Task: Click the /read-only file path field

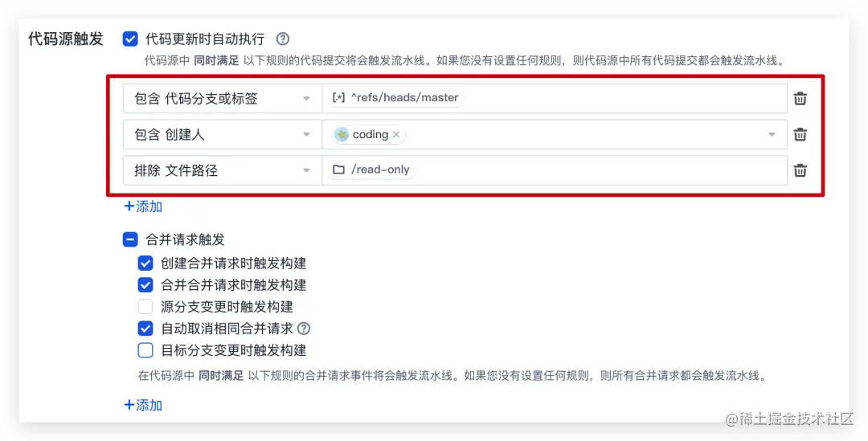Action: 555,170
